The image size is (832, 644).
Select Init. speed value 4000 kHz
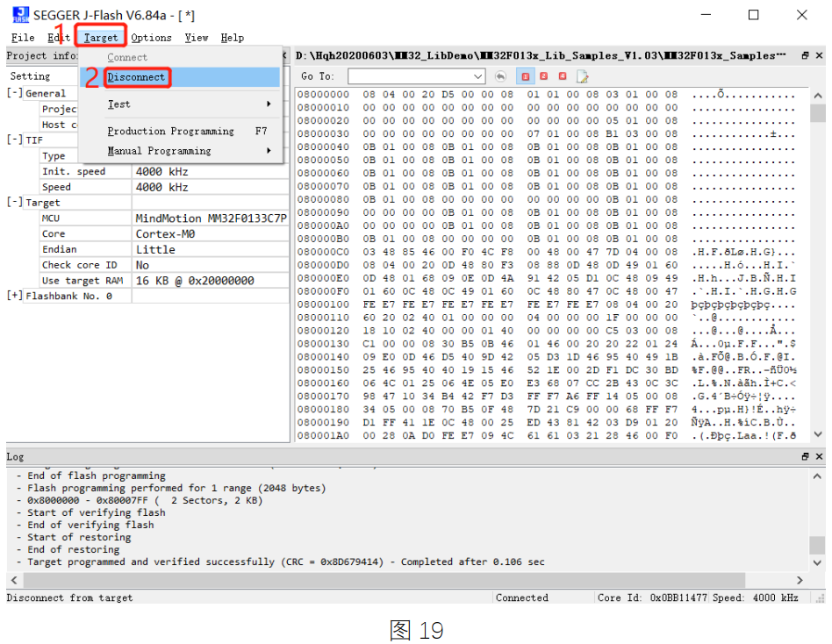[211, 171]
